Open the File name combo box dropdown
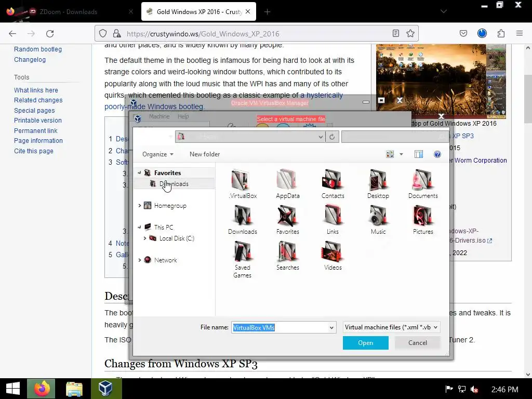This screenshot has height=399, width=532. [331, 328]
